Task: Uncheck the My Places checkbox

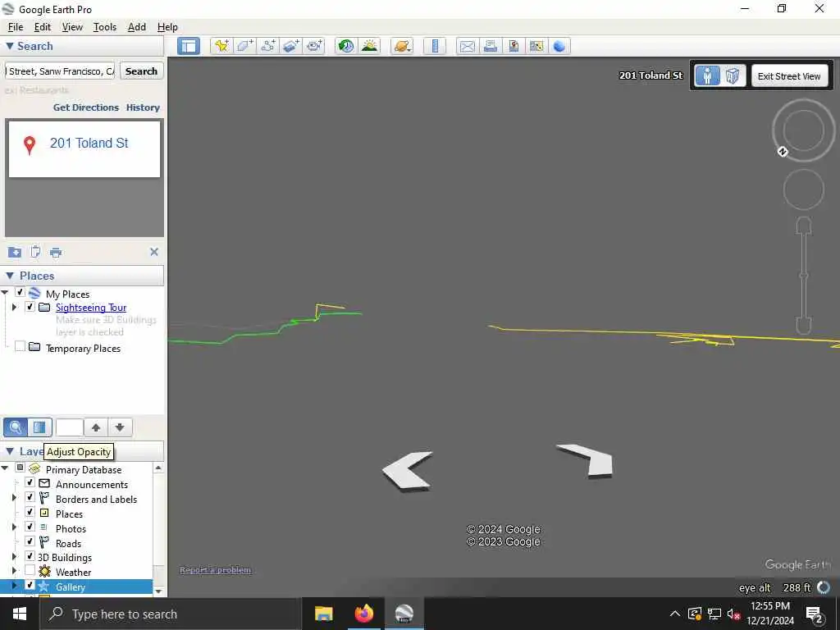Action: tap(21, 293)
